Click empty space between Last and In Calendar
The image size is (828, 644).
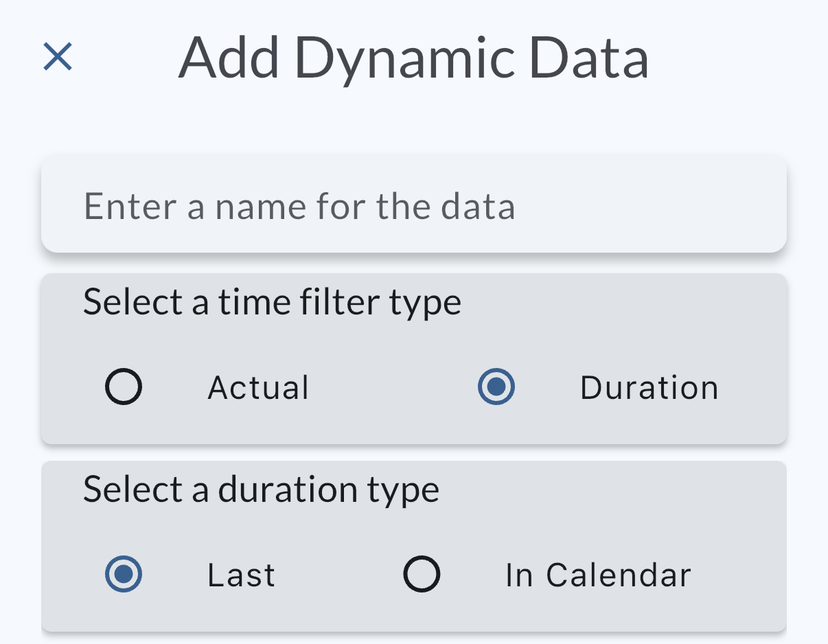[x=340, y=575]
